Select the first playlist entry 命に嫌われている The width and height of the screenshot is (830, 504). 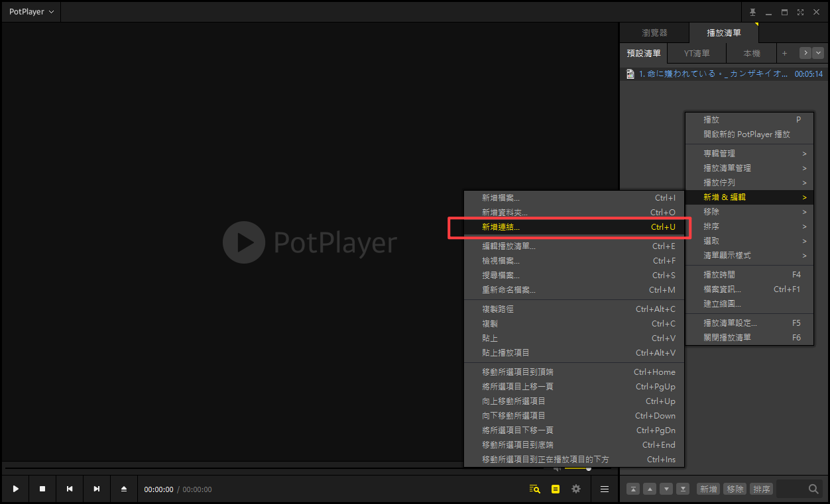[x=725, y=74]
